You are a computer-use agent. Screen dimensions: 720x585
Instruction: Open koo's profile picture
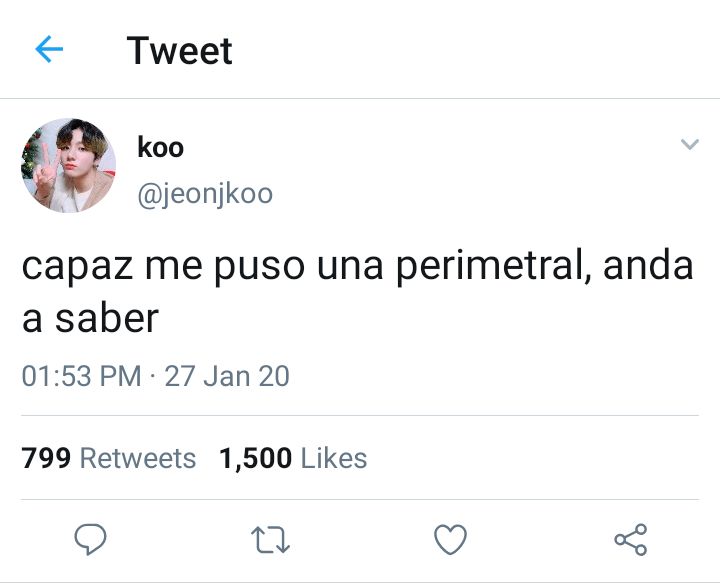tap(68, 165)
